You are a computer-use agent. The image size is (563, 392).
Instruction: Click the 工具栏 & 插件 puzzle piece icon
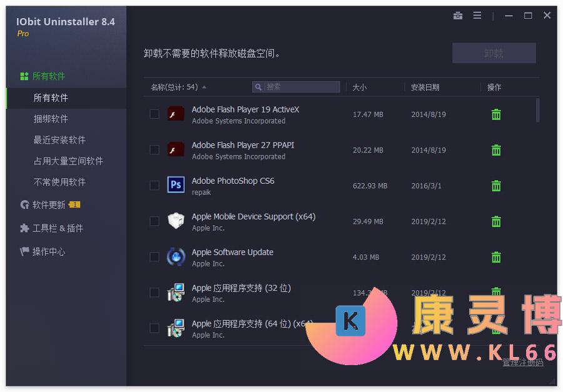point(24,228)
